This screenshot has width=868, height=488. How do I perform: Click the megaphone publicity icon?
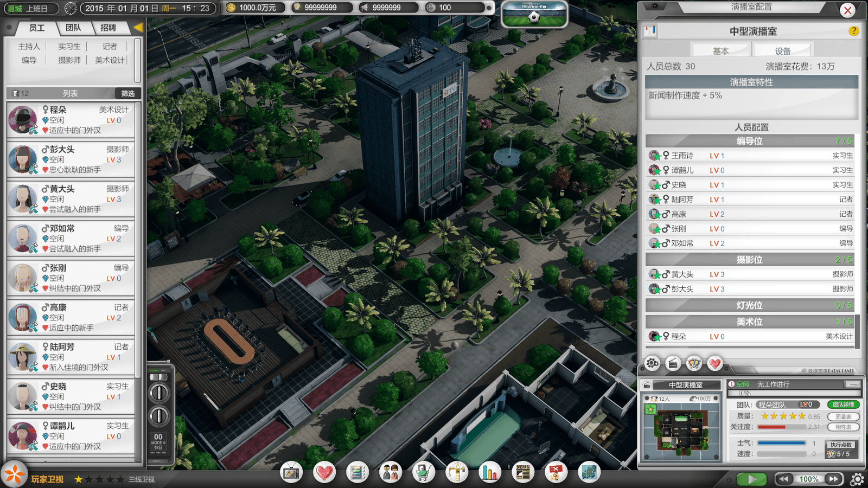(365, 8)
